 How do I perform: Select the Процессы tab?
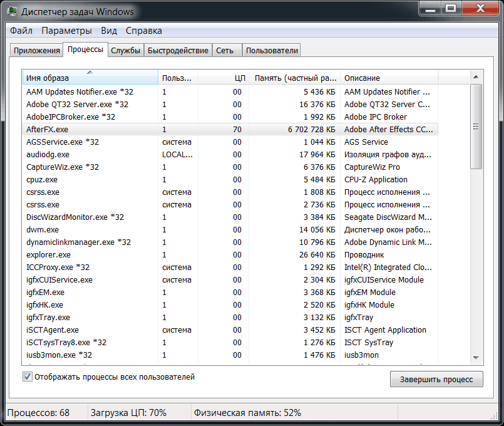coord(85,49)
